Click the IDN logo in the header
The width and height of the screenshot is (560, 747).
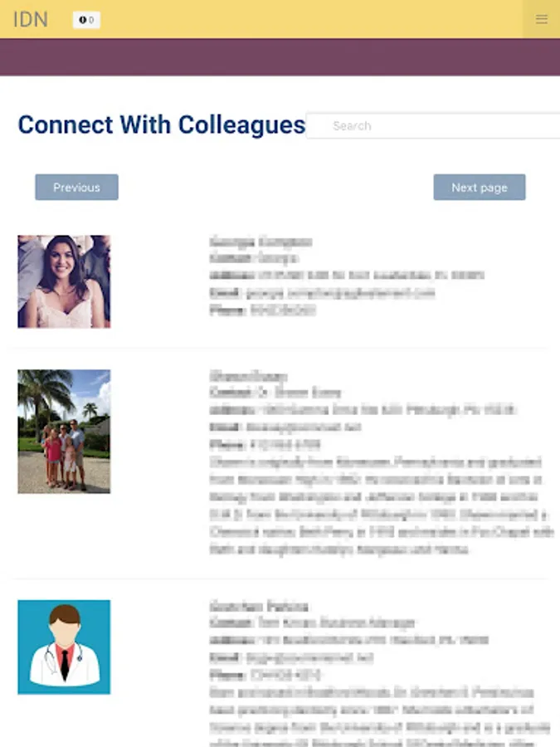31,20
